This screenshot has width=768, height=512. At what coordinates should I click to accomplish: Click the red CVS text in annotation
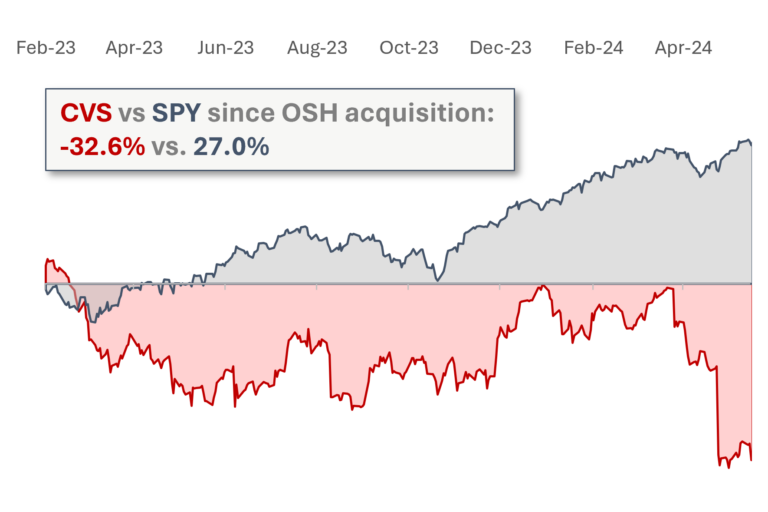pos(86,113)
